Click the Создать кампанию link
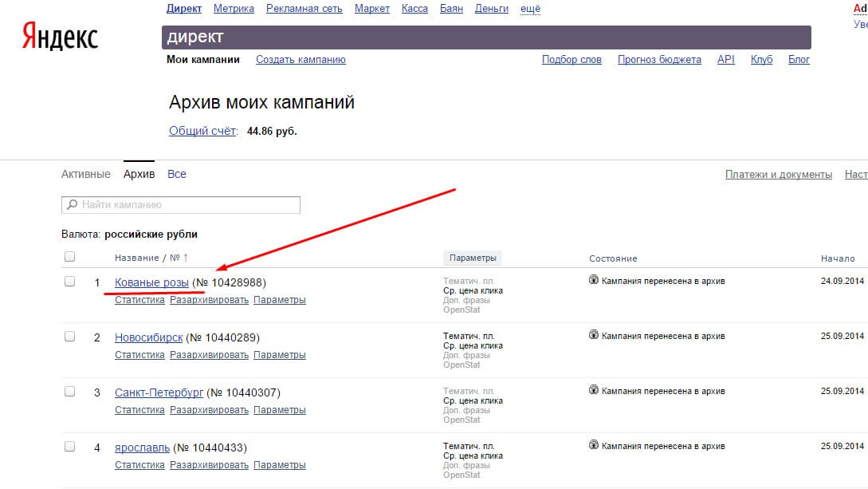Viewport: 868px width, 489px height. pyautogui.click(x=300, y=60)
